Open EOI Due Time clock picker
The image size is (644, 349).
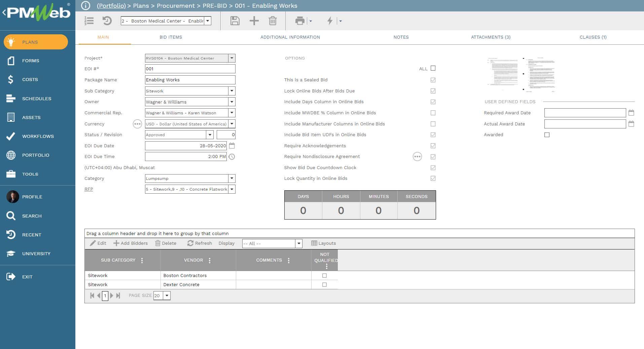(x=232, y=157)
